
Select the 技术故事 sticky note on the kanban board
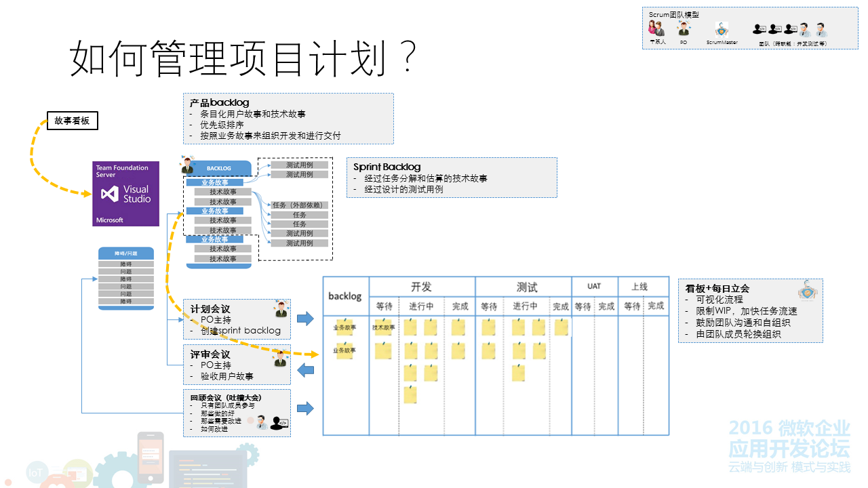point(383,328)
